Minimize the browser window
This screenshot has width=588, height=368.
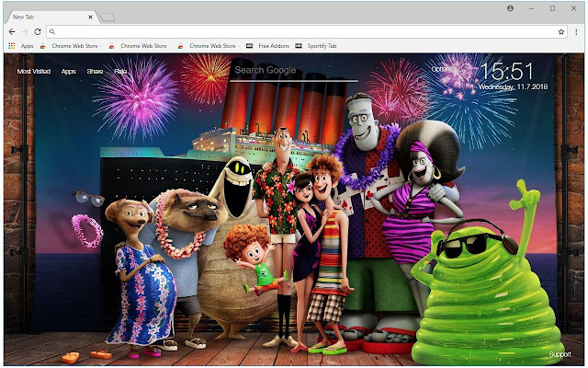click(x=531, y=8)
